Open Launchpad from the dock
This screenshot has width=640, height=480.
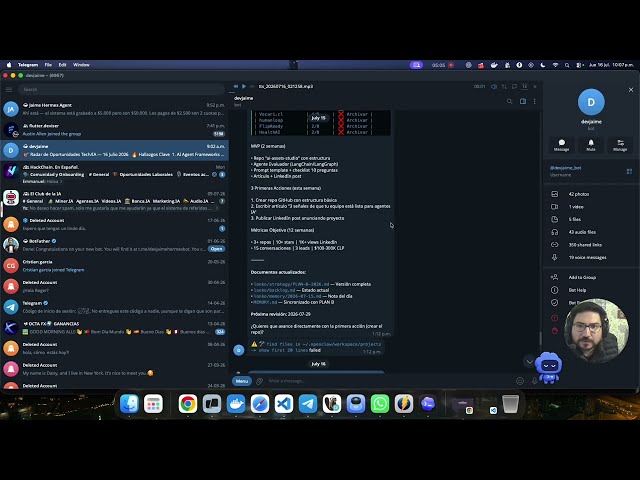click(x=153, y=404)
